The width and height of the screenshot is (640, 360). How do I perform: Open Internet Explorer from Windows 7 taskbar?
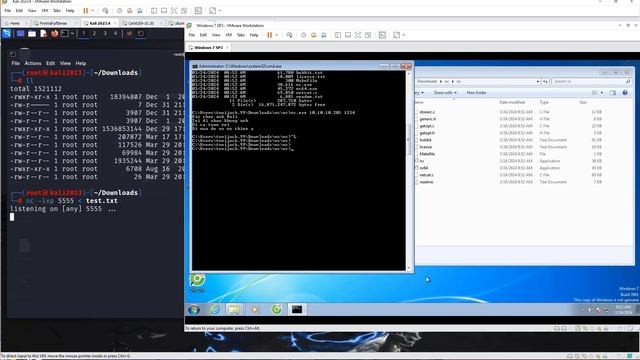click(x=215, y=310)
